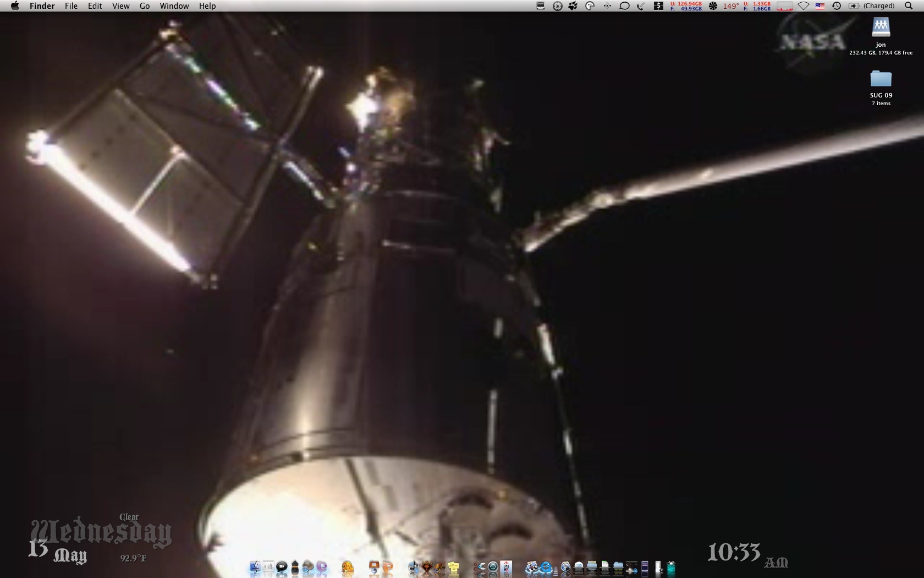
Task: Open the iChat bubble Dock icon
Action: (x=282, y=568)
